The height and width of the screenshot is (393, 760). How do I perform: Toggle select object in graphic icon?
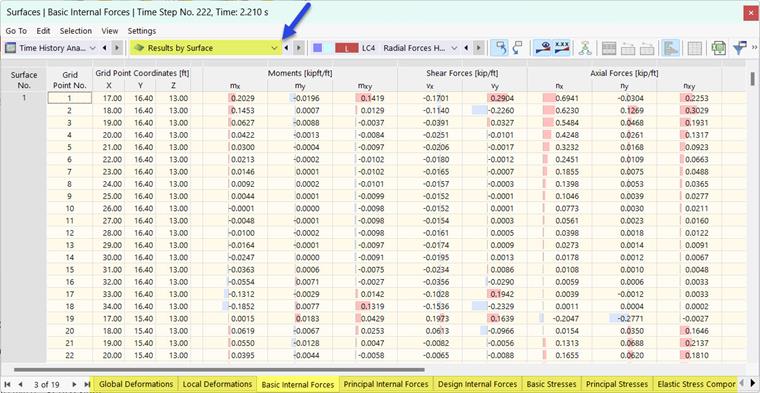499,48
